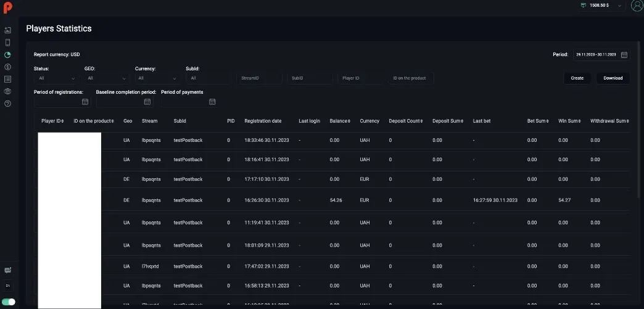The width and height of the screenshot is (644, 309).
Task: Click the Download button
Action: tap(613, 78)
